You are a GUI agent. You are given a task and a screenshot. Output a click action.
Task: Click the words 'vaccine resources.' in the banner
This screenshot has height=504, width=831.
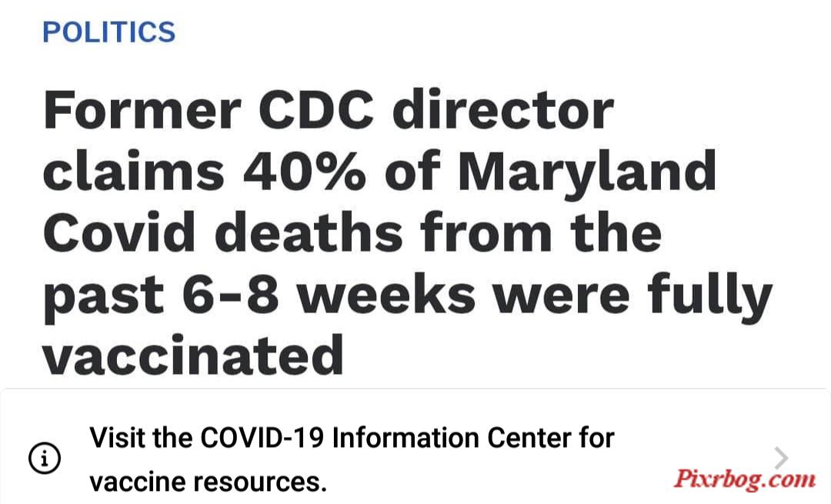(x=208, y=482)
